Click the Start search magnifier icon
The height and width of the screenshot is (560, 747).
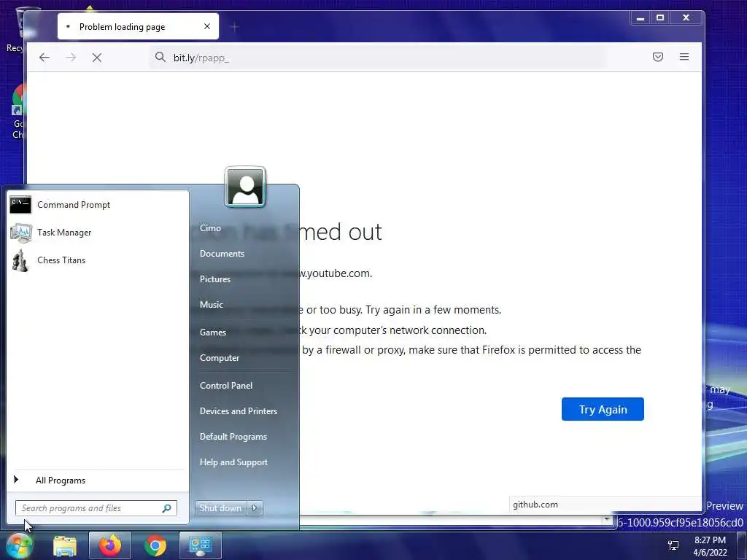[x=167, y=508]
